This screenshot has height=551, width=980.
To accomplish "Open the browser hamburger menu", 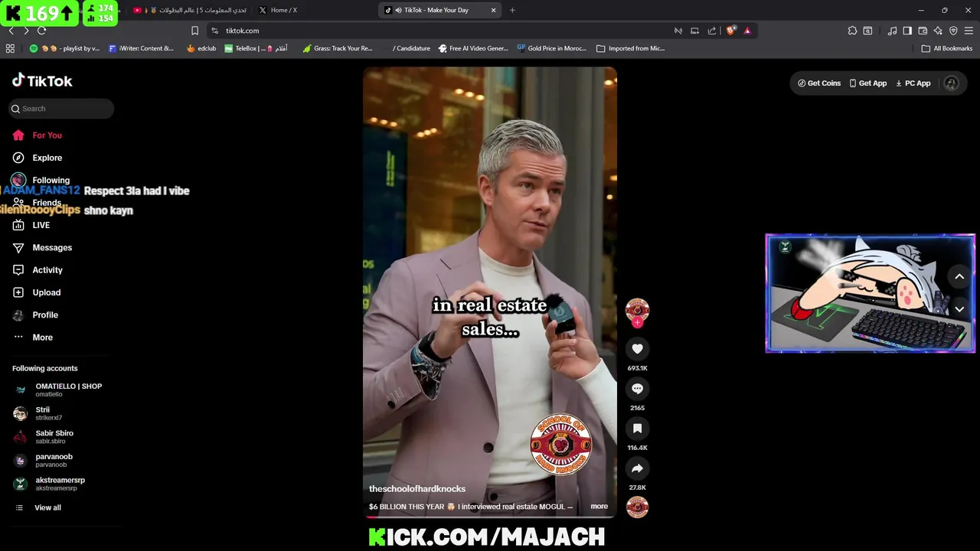I will (969, 31).
